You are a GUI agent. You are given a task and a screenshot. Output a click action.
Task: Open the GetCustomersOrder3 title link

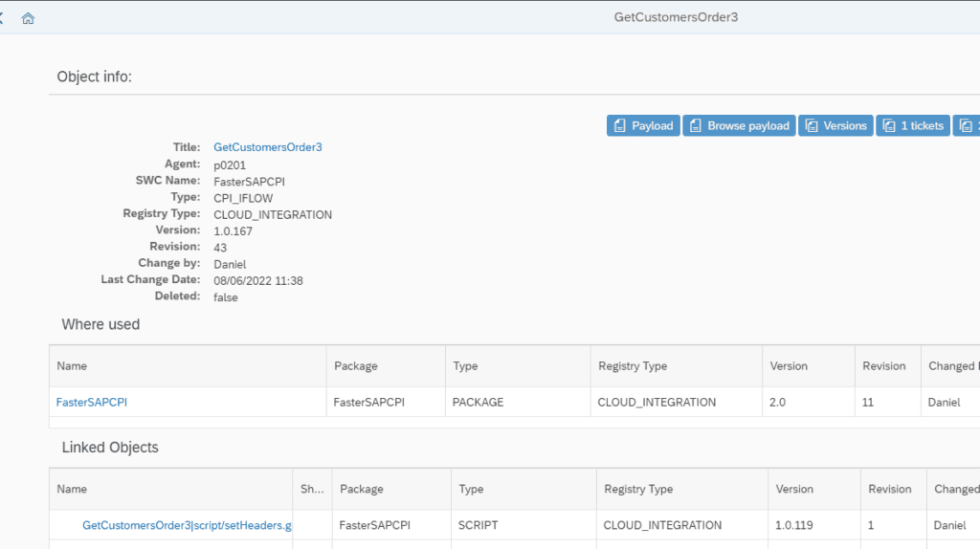click(x=268, y=147)
